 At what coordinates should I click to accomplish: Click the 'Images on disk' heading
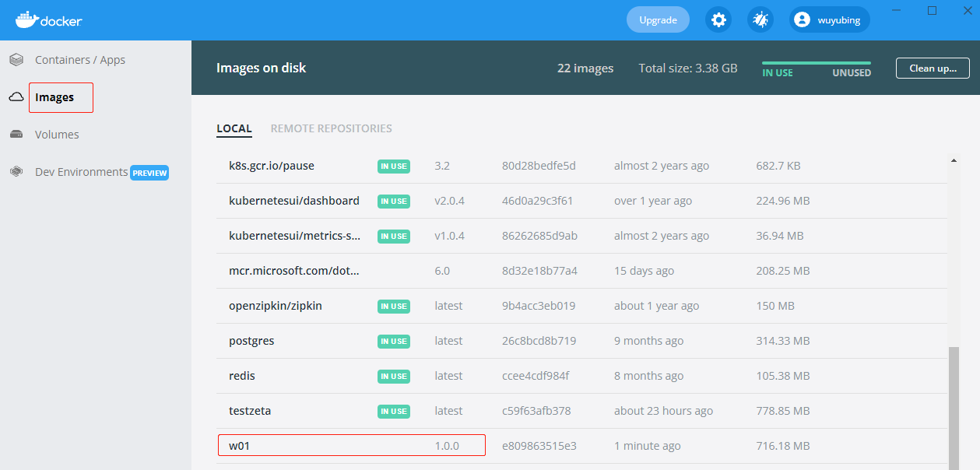tap(262, 68)
